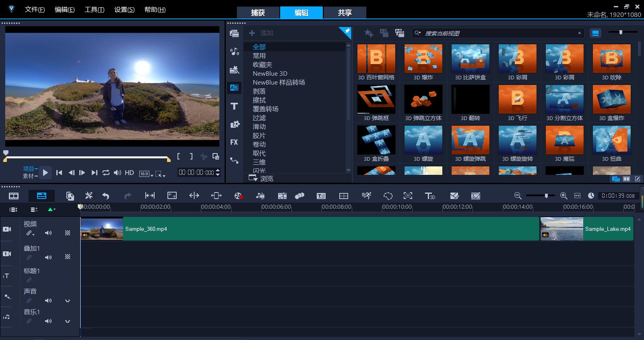Open customize toolbar tools icon

coord(89,196)
